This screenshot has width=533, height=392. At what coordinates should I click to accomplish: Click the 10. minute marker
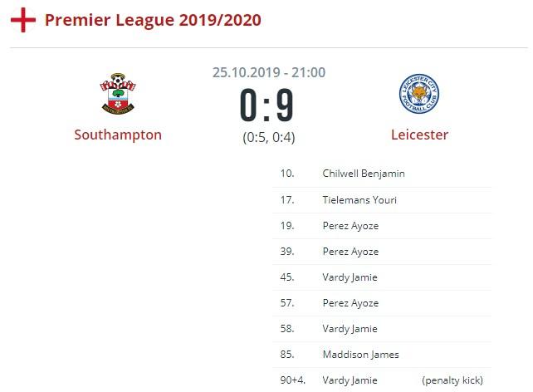coord(287,174)
